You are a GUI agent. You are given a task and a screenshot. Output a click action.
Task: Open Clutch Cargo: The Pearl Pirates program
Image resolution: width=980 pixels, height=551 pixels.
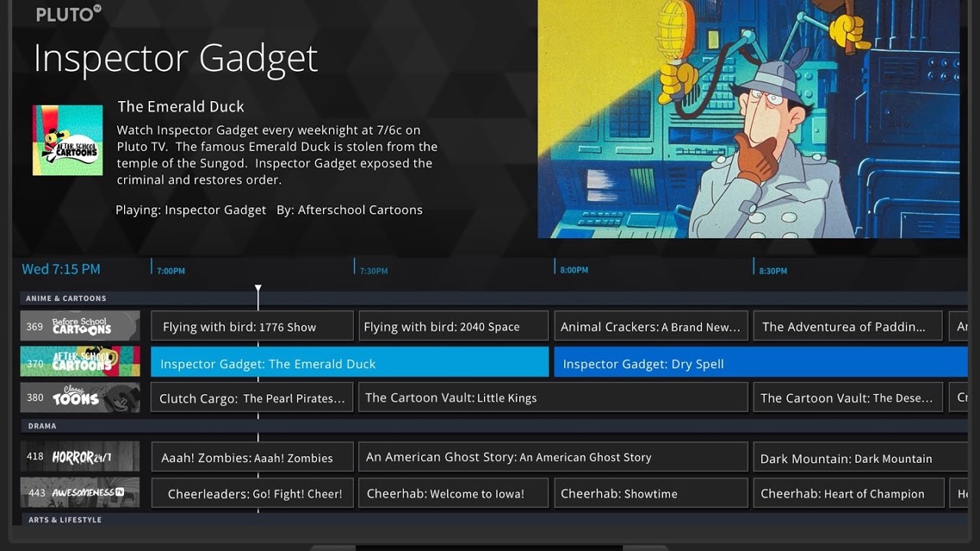252,398
